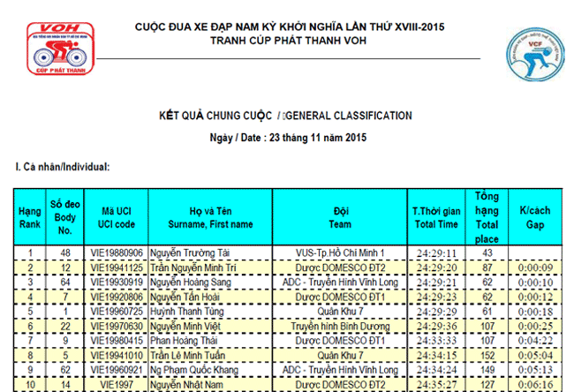Click UCI code 'VIE19980415'
This screenshot has width=574, height=392.
pyautogui.click(x=117, y=341)
